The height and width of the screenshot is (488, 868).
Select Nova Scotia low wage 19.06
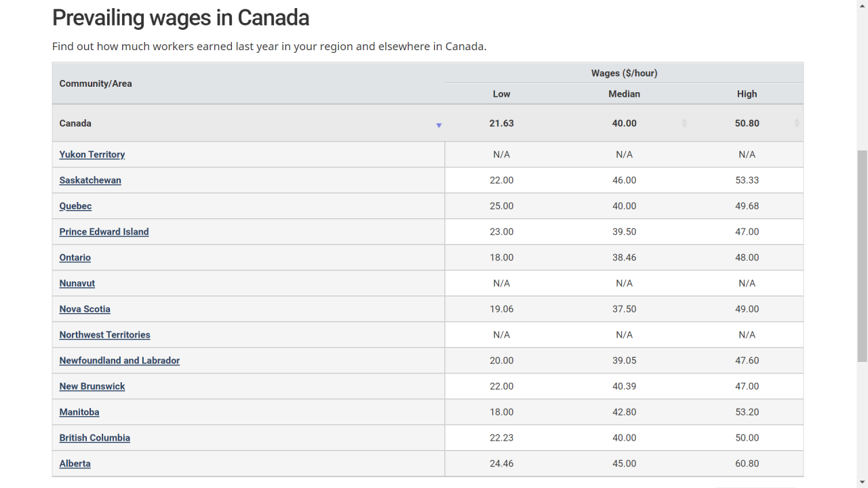(x=501, y=309)
